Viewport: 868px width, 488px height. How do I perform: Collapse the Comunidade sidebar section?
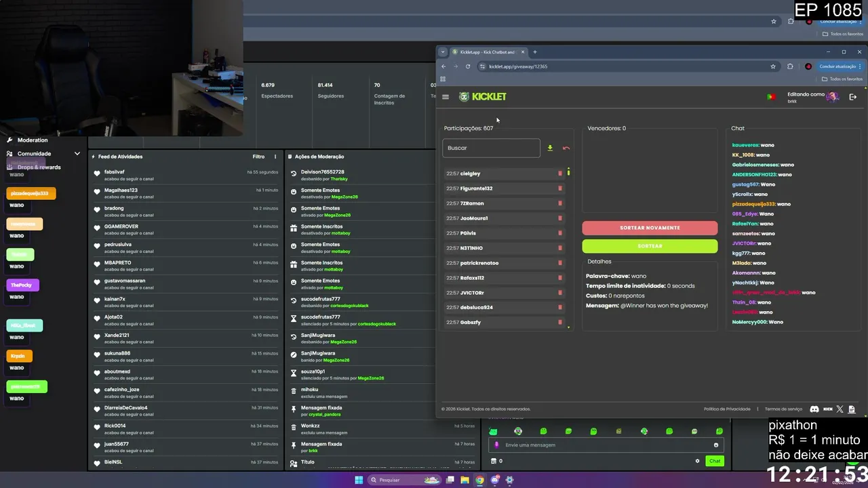(x=77, y=154)
